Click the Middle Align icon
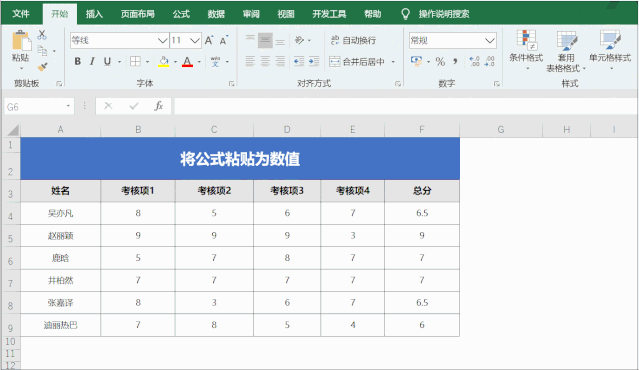The height and width of the screenshot is (370, 639). pos(265,40)
